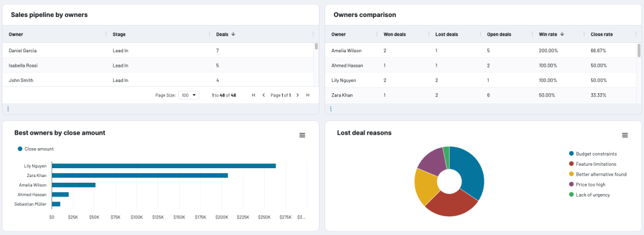This screenshot has height=235, width=644.
Task: Sort by Close rate column
Action: tap(602, 34)
